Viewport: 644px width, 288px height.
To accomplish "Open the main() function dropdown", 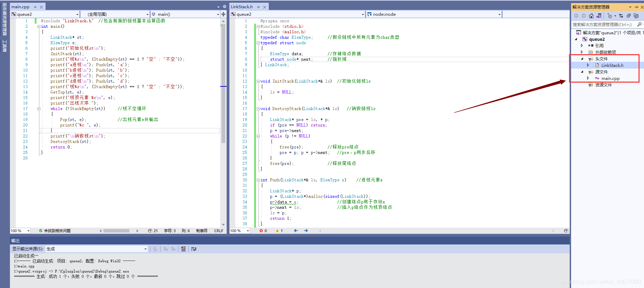I will 185,14.
